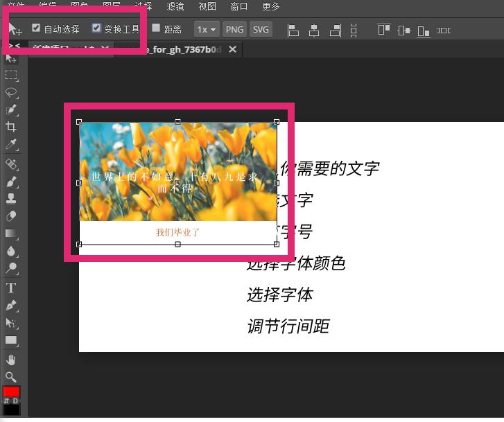
Task: Distribute layers with horizontal spacing
Action: [x=444, y=30]
